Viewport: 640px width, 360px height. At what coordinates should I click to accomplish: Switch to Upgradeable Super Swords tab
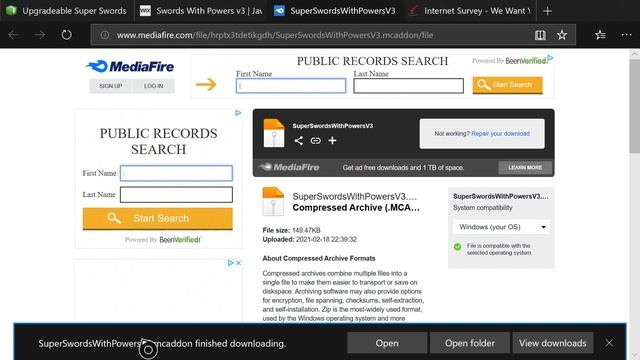coord(67,11)
